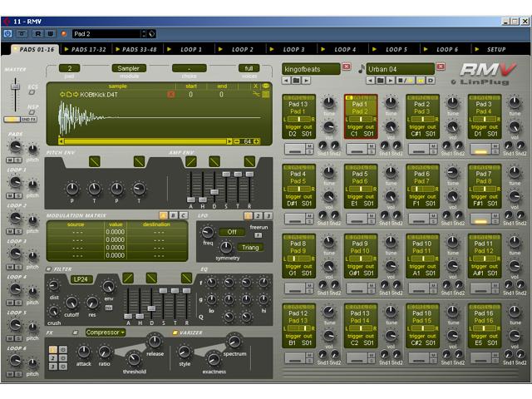Click the crossfade icon in sample display
This screenshot has width=532, height=399.
[256, 95]
